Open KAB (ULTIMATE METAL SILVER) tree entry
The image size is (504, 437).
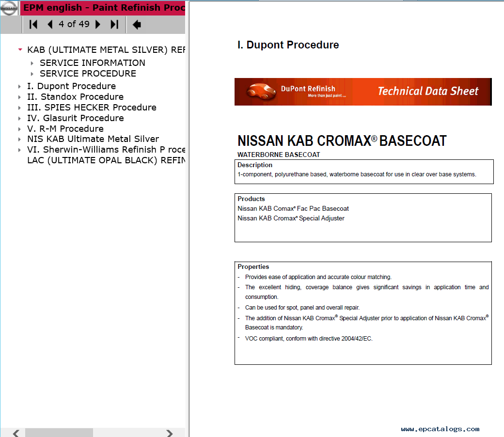tap(106, 50)
